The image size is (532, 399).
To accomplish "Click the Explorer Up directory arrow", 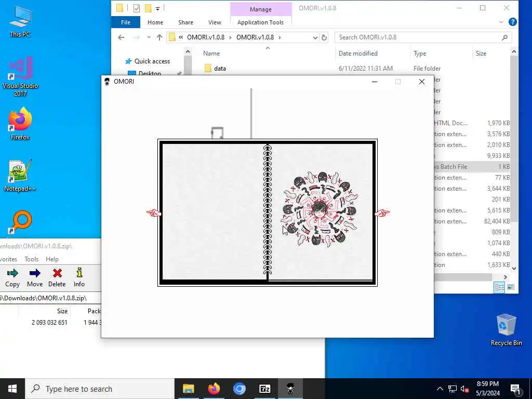I will [159, 37].
